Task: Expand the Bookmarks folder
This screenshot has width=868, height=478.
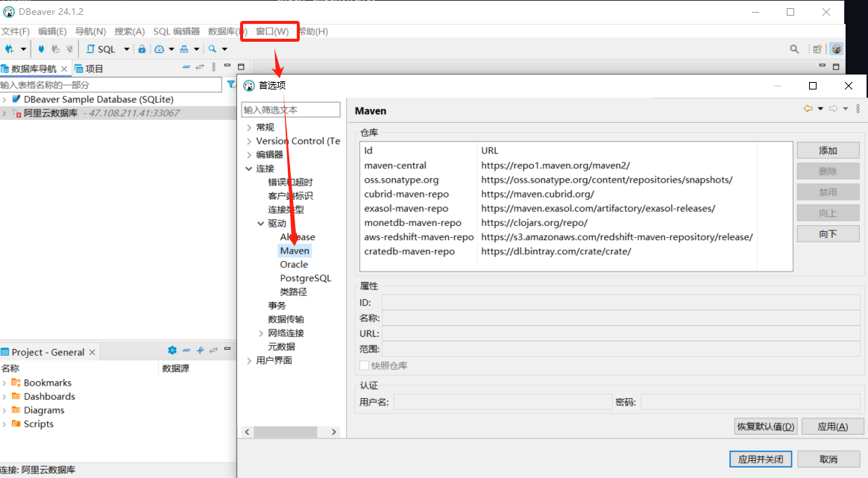Action: (x=4, y=383)
